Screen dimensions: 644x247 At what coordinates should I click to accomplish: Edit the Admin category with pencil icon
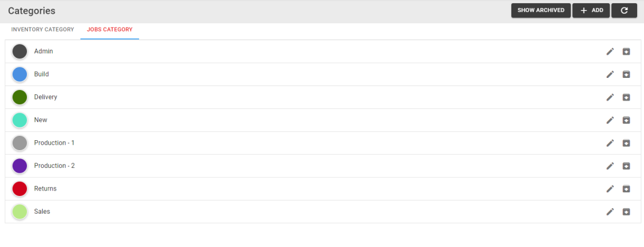(x=610, y=52)
